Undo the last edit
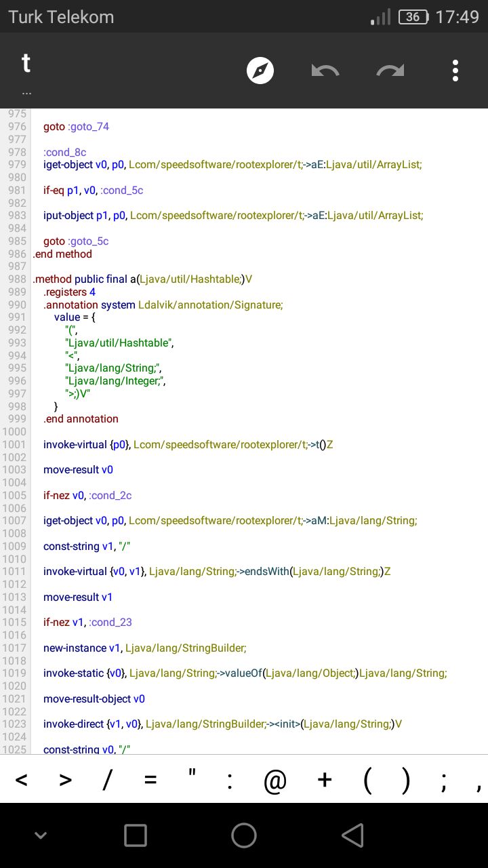Screen dimensions: 488x868 (x=325, y=71)
